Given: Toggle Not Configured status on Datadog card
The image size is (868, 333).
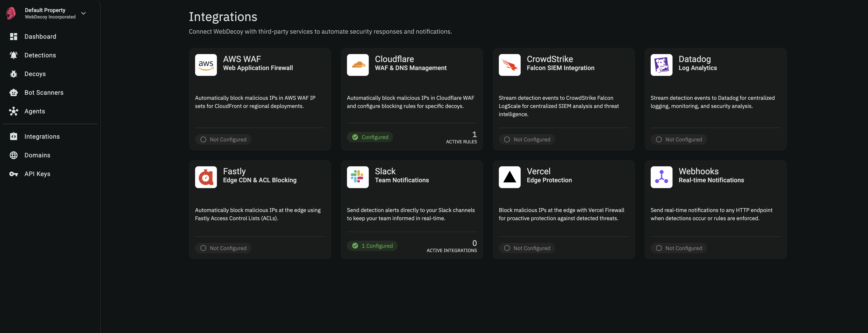Looking at the screenshot, I should tap(678, 139).
